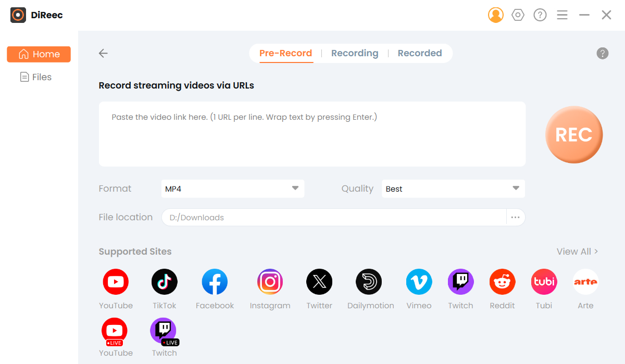This screenshot has width=625, height=364.
Task: Select the Twitch Live icon
Action: pyautogui.click(x=164, y=331)
